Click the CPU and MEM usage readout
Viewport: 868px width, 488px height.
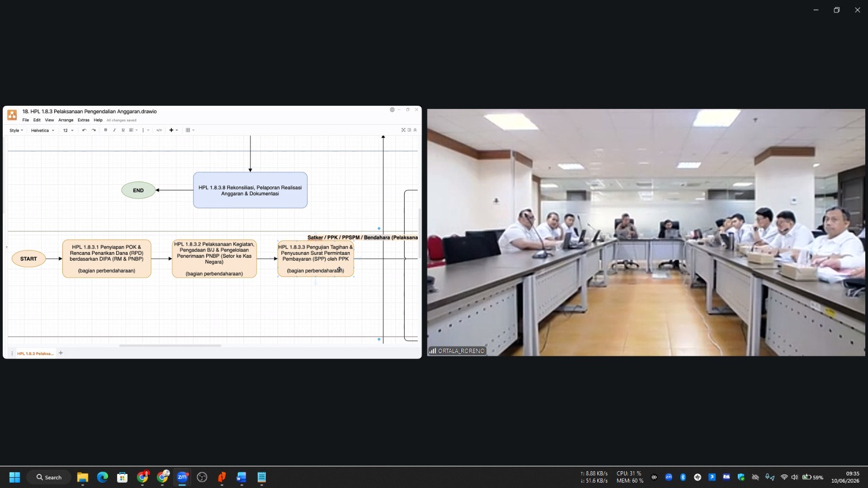pyautogui.click(x=630, y=477)
